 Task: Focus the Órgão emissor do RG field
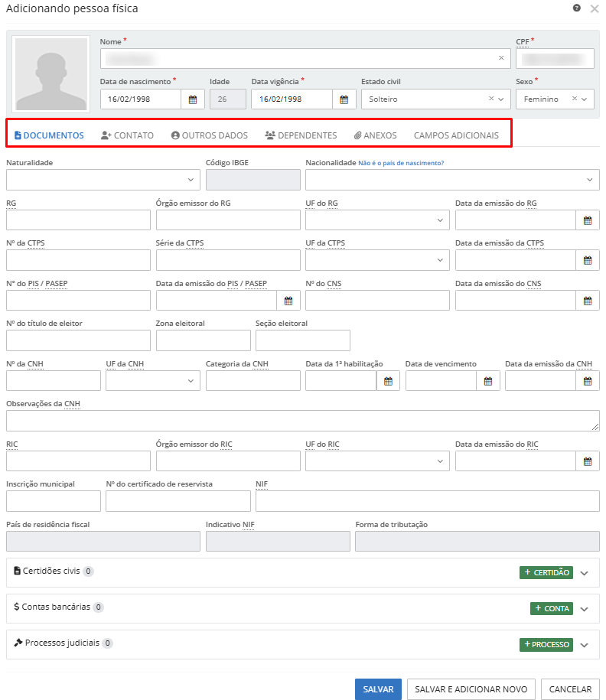(x=228, y=220)
